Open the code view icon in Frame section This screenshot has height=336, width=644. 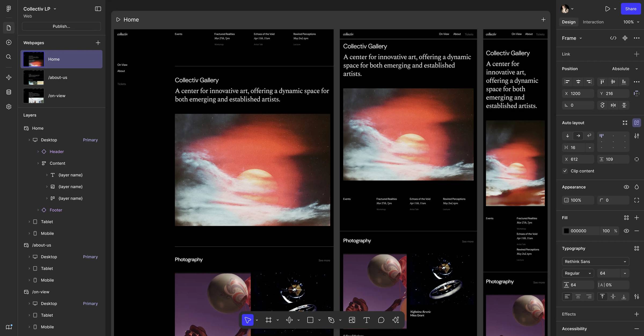click(x=613, y=38)
